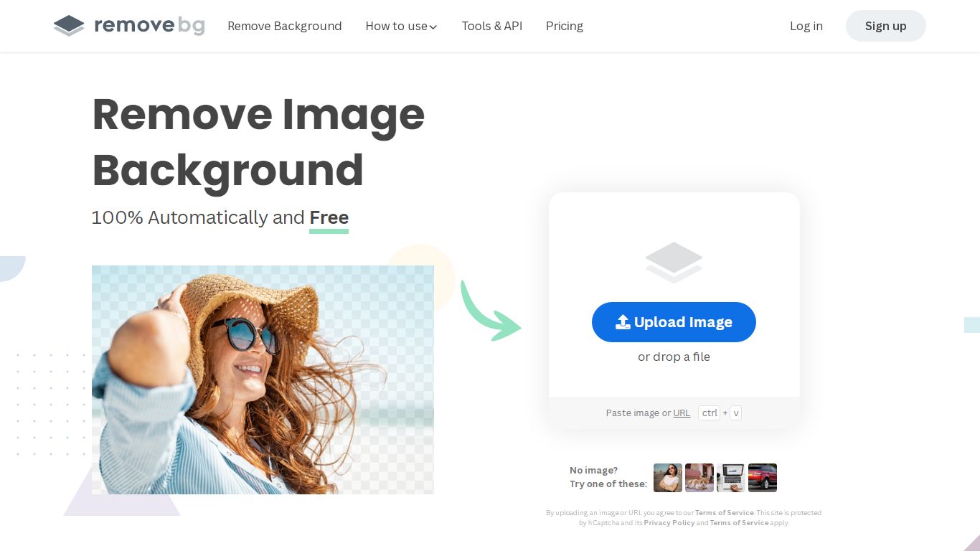Click the Log in link
This screenshot has height=551, width=980.
pyautogui.click(x=806, y=26)
